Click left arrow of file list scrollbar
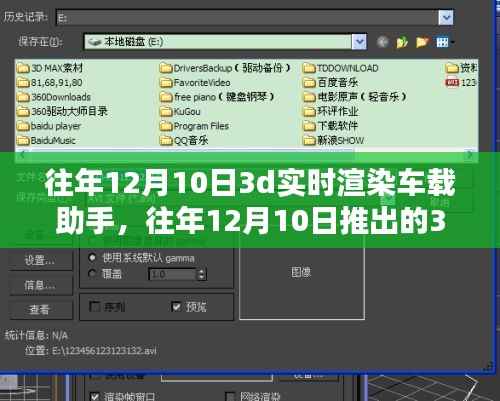This screenshot has height=401, width=500. pos(22,155)
